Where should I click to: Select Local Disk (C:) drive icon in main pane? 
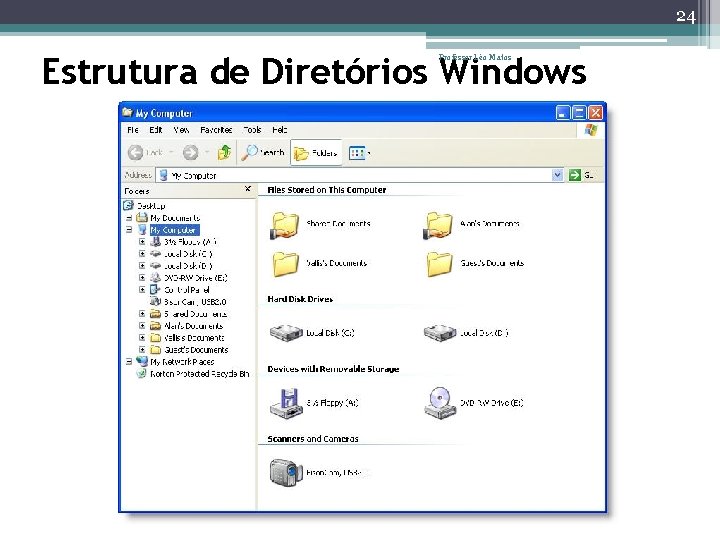pyautogui.click(x=286, y=333)
